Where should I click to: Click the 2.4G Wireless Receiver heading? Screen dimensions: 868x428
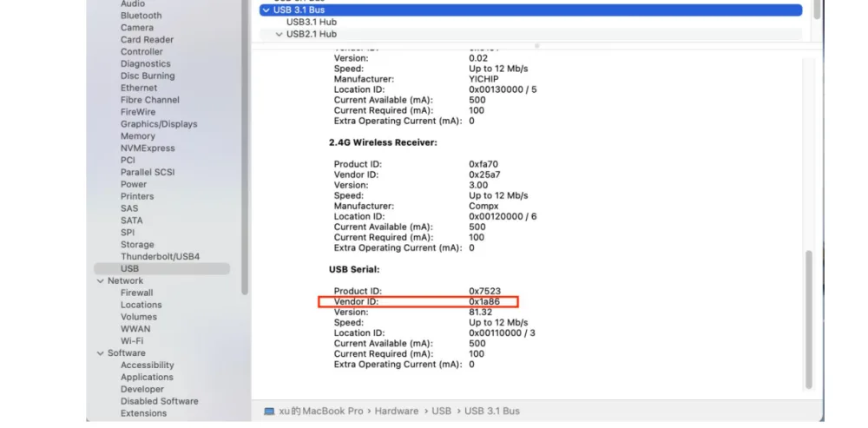pyautogui.click(x=383, y=143)
